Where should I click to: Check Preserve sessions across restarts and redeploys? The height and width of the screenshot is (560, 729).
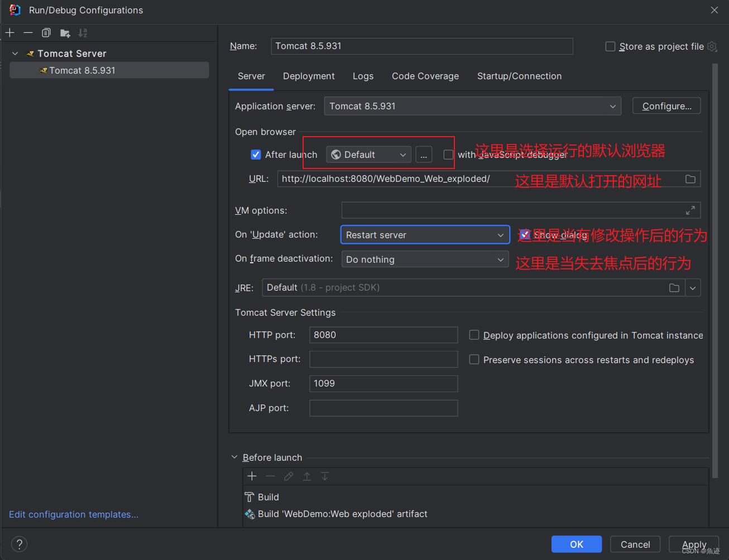click(474, 359)
